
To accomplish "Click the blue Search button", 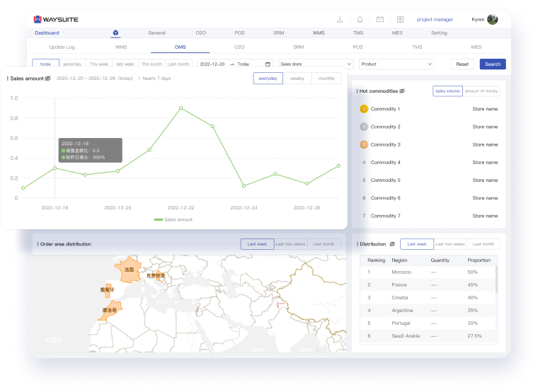I will [493, 64].
